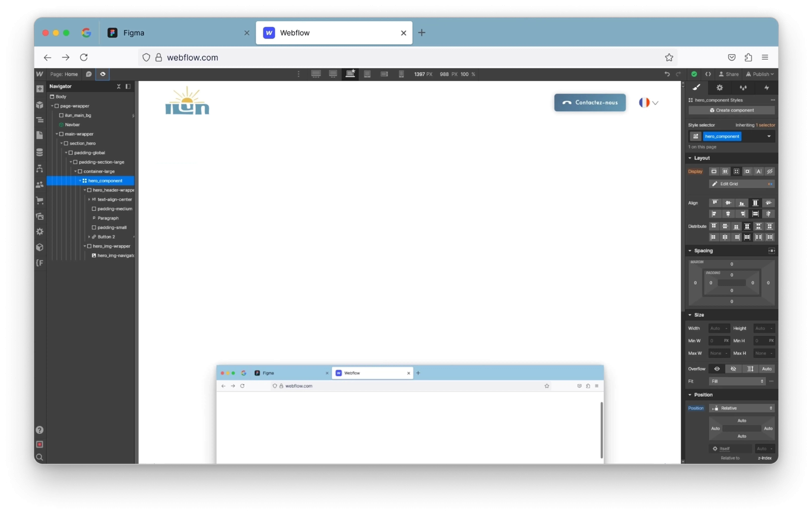Open the Fit dropdown set to Fill
The height and width of the screenshot is (514, 812).
(x=737, y=381)
